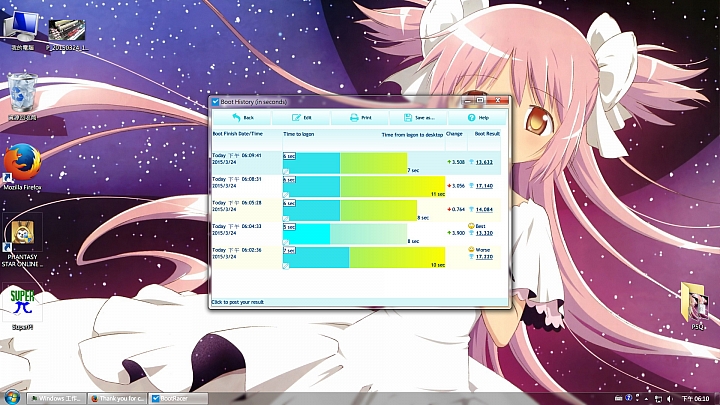This screenshot has height=405, width=720.
Task: Open the Windows Start menu
Action: 12,398
